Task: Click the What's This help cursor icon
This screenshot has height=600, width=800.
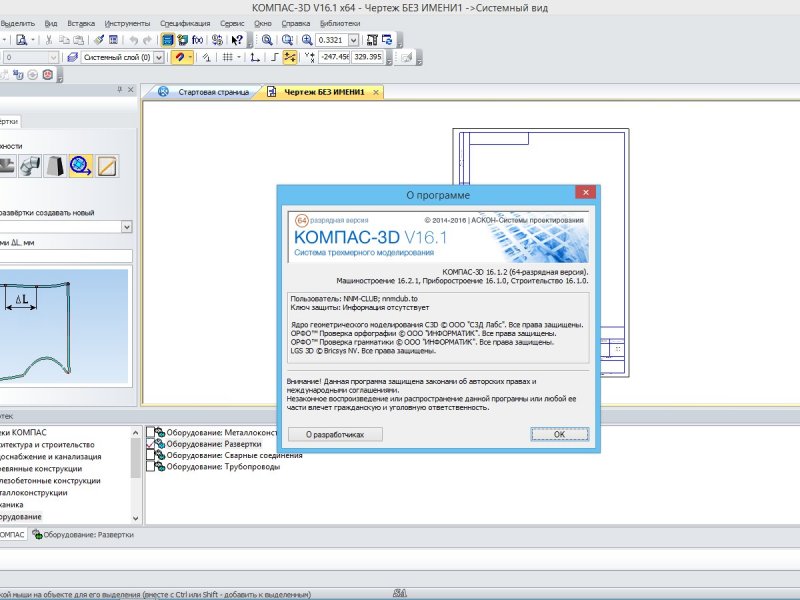Action: pos(237,40)
